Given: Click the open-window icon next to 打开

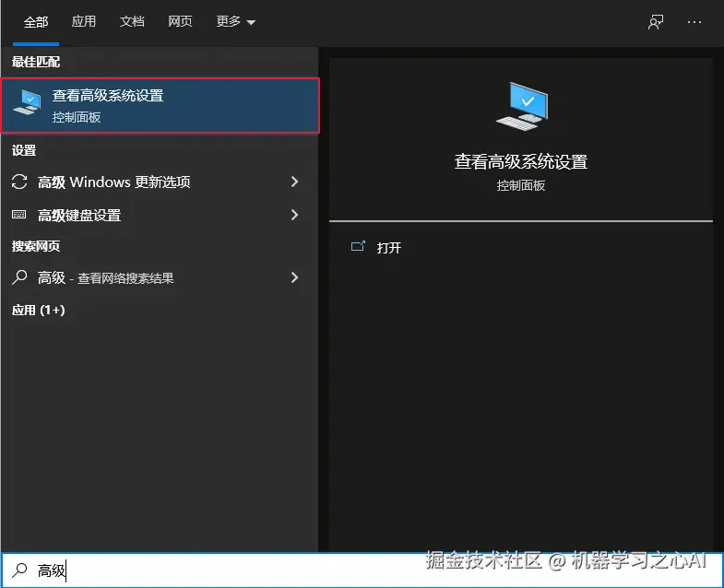Looking at the screenshot, I should (358, 246).
